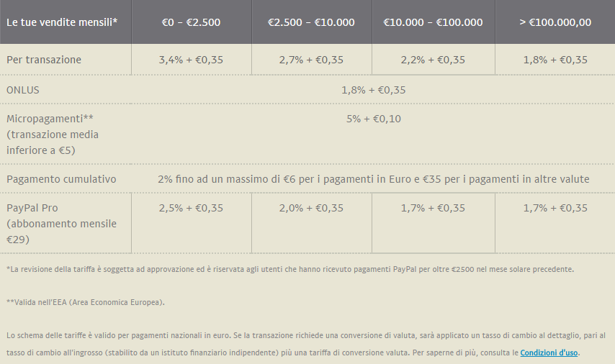The height and width of the screenshot is (364, 615).
Task: Click the cumulative payment 2% description text
Action: coord(373,179)
